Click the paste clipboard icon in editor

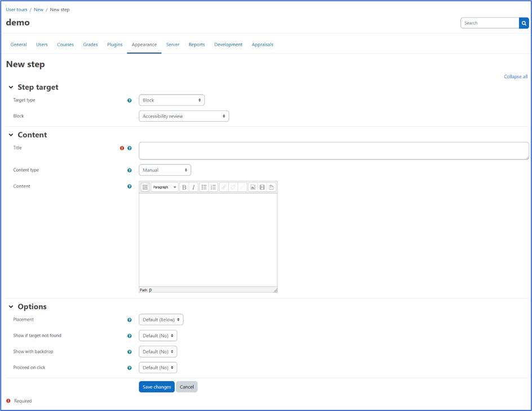271,187
